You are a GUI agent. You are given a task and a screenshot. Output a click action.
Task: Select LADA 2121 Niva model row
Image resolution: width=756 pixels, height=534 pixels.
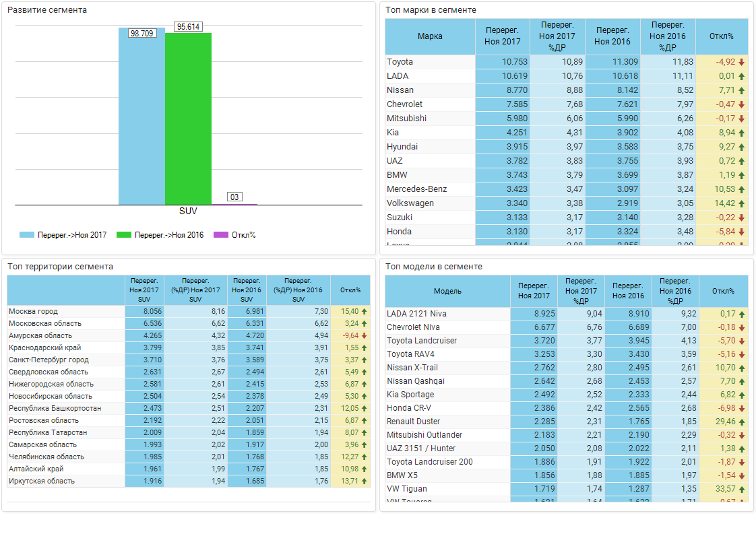point(567,314)
